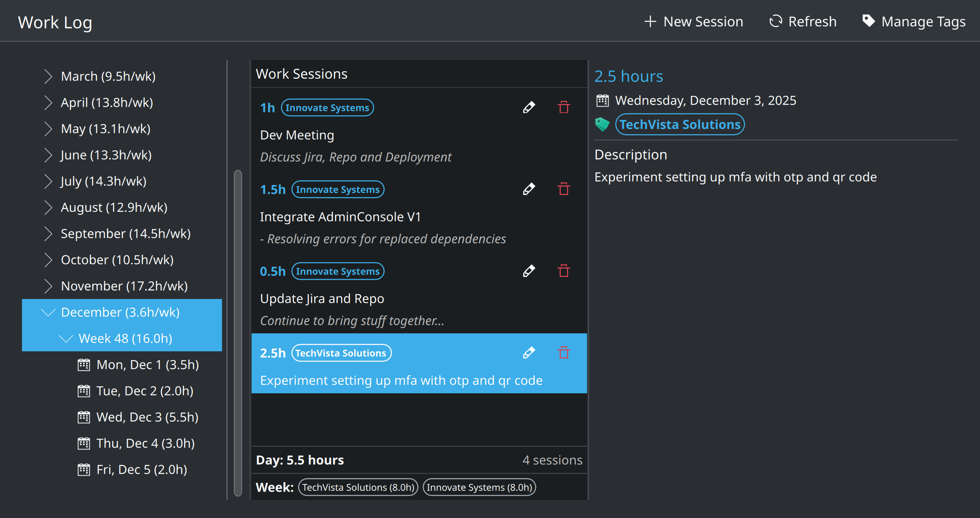The height and width of the screenshot is (518, 980).
Task: Edit the Dev Meeting session
Action: click(529, 107)
